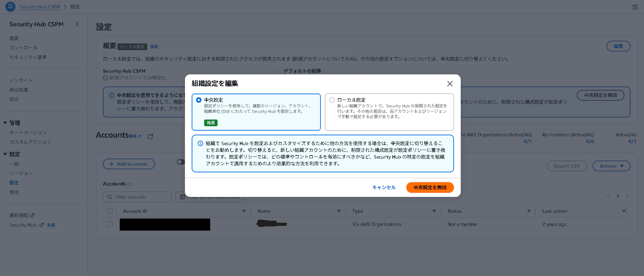This screenshot has width=644, height=276.
Task: Open リージョン settings in the sidebar
Action: (21, 173)
